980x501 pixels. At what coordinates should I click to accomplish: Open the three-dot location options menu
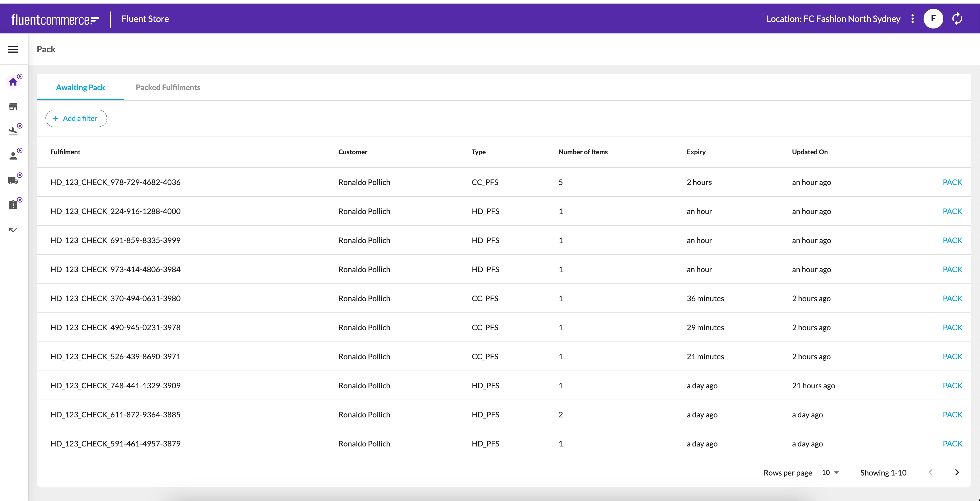click(x=912, y=19)
